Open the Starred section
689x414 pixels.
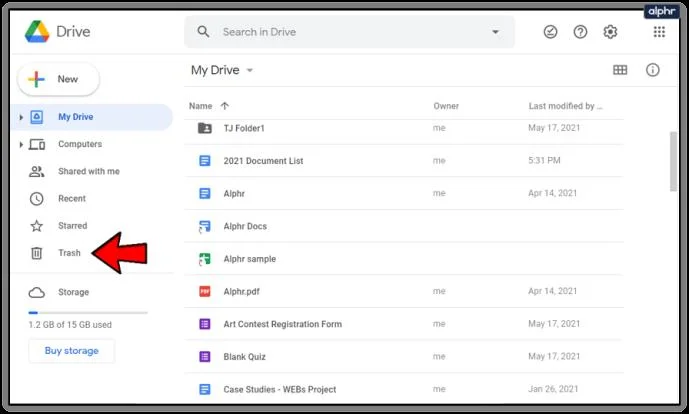coord(73,226)
